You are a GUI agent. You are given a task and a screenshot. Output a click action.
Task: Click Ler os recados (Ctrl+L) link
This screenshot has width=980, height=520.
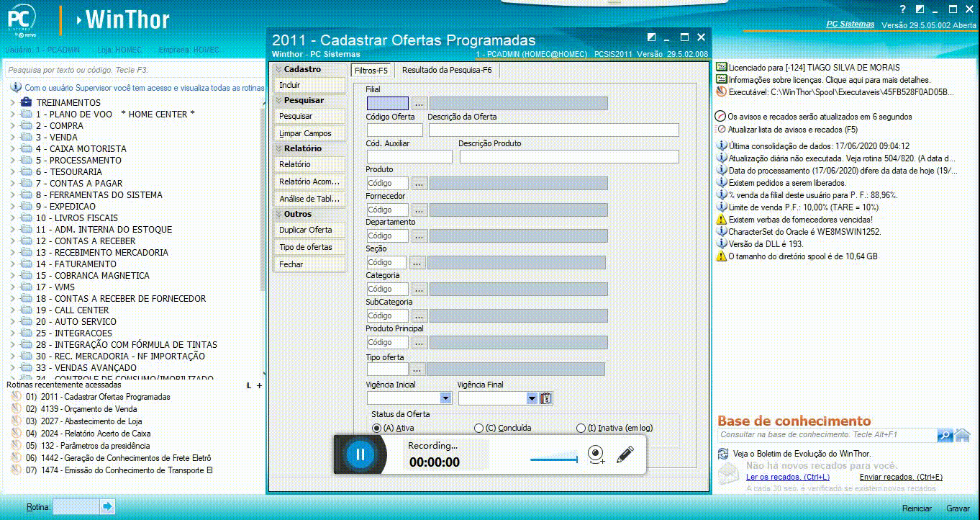coord(787,477)
